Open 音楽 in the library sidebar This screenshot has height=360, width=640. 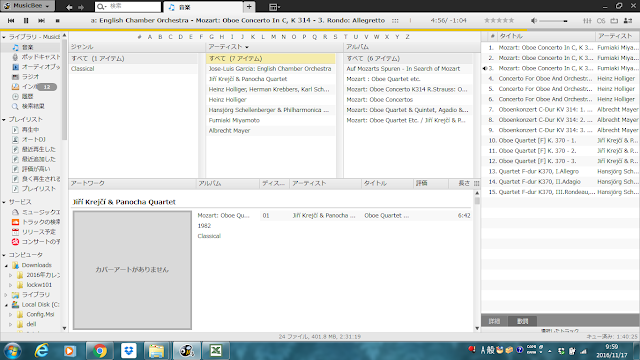[x=27, y=47]
